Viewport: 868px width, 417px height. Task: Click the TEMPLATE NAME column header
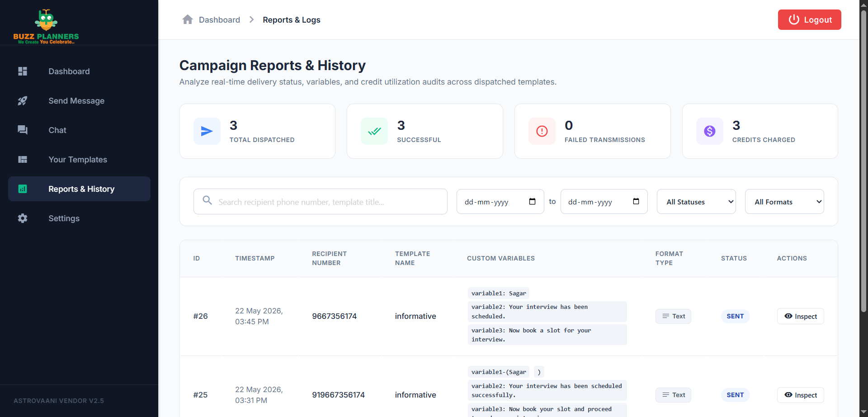click(x=413, y=258)
